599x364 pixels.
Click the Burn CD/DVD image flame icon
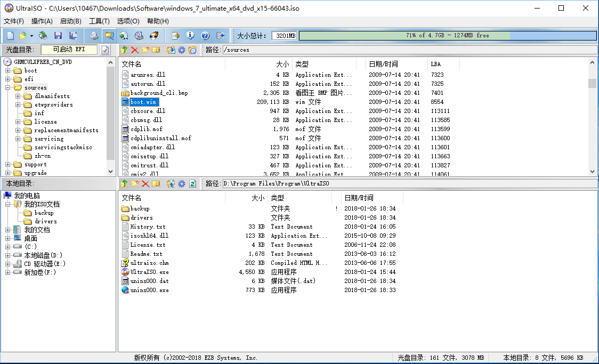point(154,36)
